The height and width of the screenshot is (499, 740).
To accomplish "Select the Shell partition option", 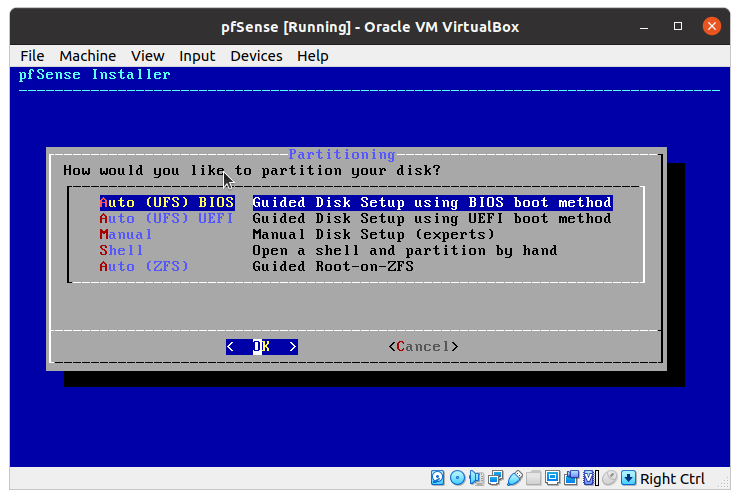I will click(121, 250).
